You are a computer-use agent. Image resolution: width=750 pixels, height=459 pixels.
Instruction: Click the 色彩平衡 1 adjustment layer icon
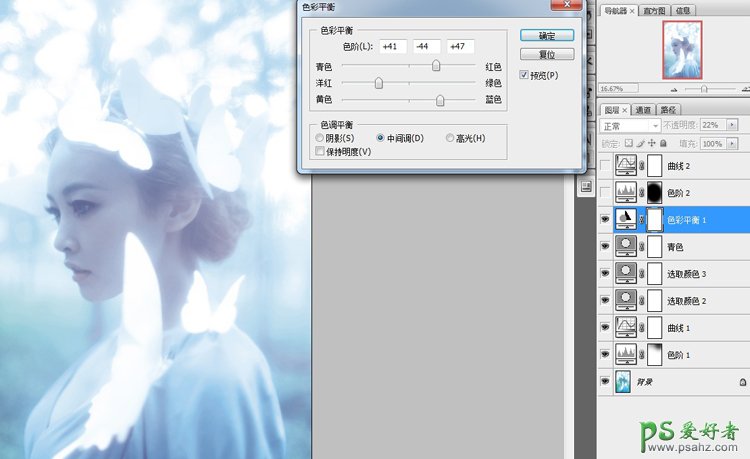point(627,218)
